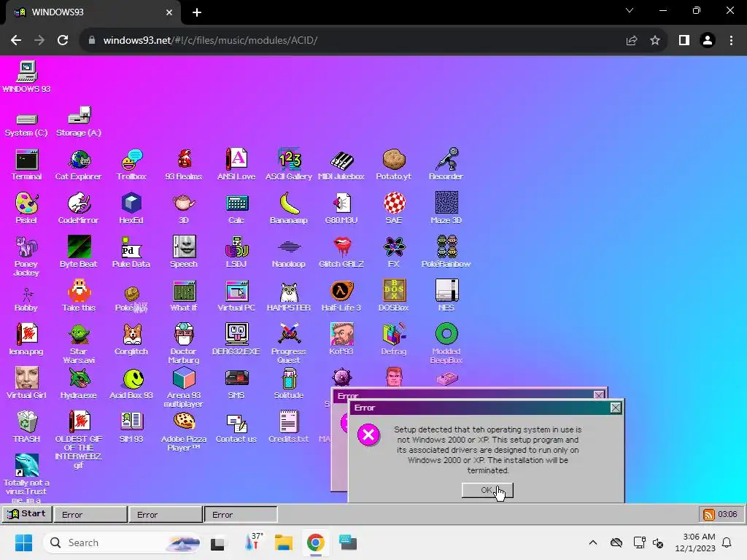The height and width of the screenshot is (560, 747).
Task: Launch the Recorder microphone icon
Action: tap(446, 165)
